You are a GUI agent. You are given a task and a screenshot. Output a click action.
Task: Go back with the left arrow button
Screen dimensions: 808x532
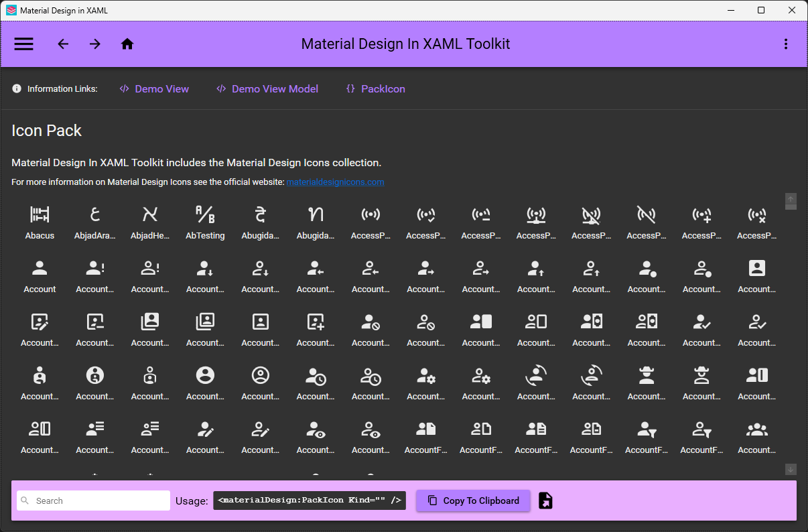click(63, 44)
